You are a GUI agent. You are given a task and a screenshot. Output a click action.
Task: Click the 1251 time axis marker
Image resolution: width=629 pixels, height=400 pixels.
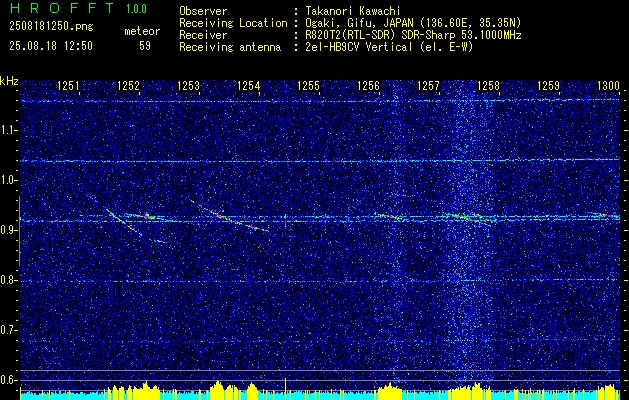pos(69,85)
